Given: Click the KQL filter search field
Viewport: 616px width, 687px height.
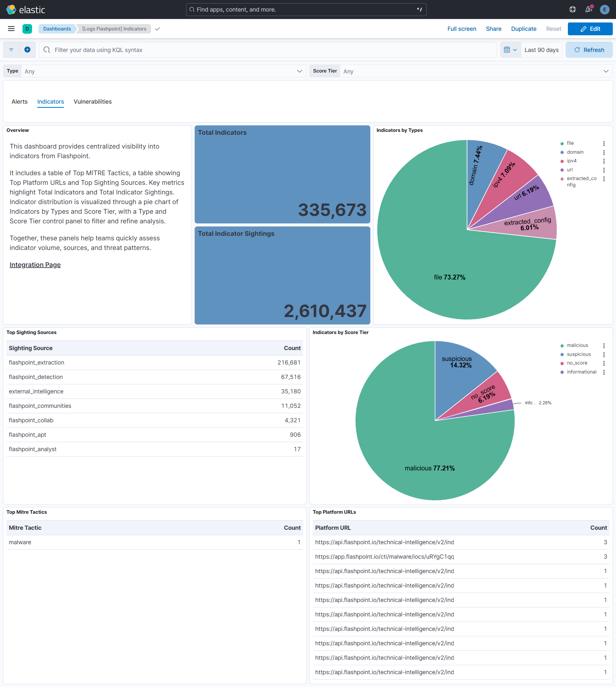Looking at the screenshot, I should pos(237,50).
